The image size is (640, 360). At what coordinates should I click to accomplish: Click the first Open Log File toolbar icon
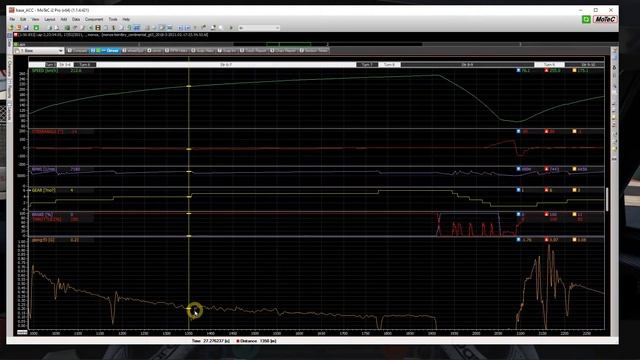click(x=12, y=28)
